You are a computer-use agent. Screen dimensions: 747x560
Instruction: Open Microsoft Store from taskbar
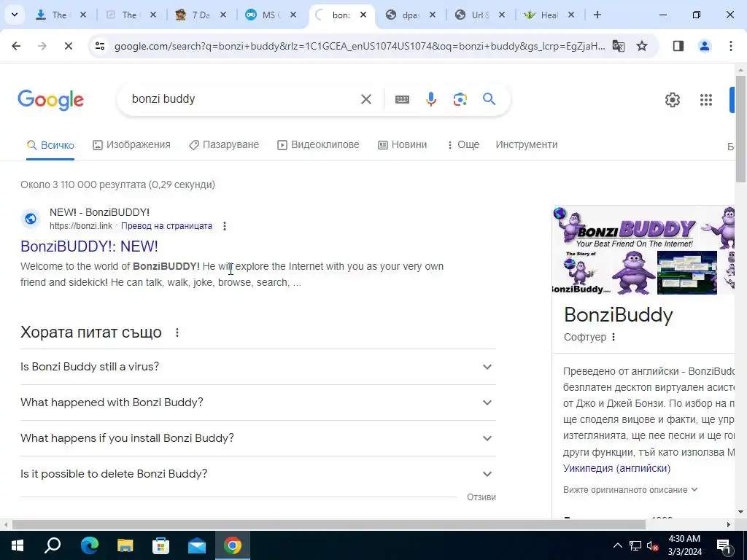pyautogui.click(x=160, y=545)
